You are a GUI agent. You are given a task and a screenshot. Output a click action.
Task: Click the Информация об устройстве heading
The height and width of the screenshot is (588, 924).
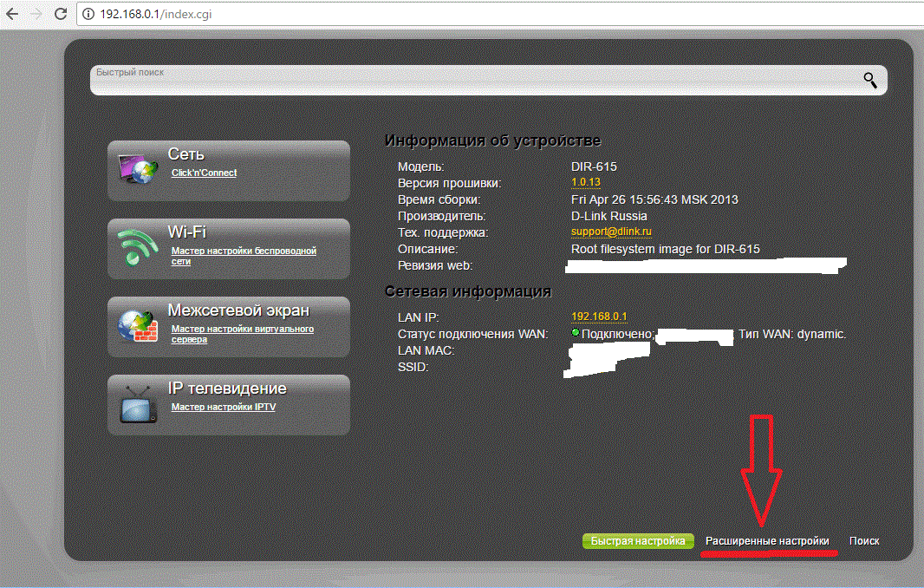point(492,141)
